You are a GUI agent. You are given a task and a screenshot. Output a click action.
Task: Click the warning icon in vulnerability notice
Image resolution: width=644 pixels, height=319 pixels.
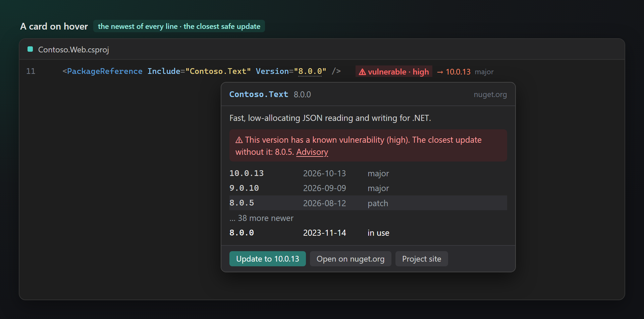coord(239,140)
